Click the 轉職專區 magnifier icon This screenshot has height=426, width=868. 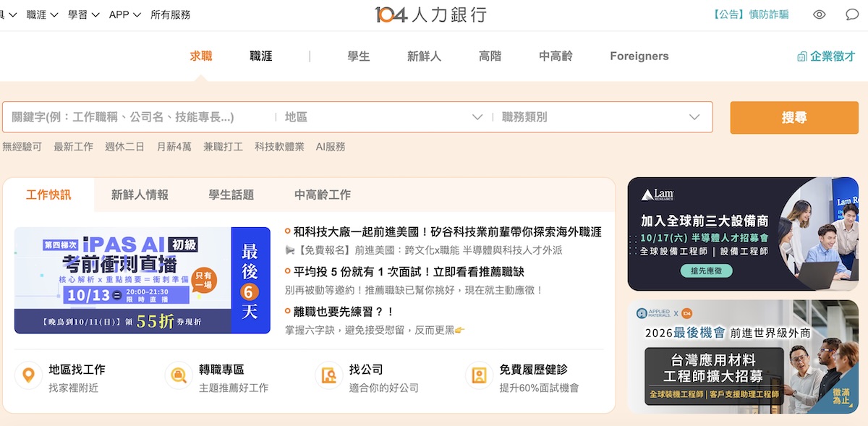tap(179, 375)
